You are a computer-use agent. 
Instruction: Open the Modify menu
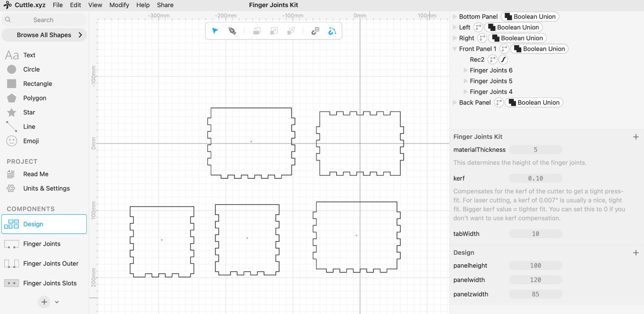(119, 5)
